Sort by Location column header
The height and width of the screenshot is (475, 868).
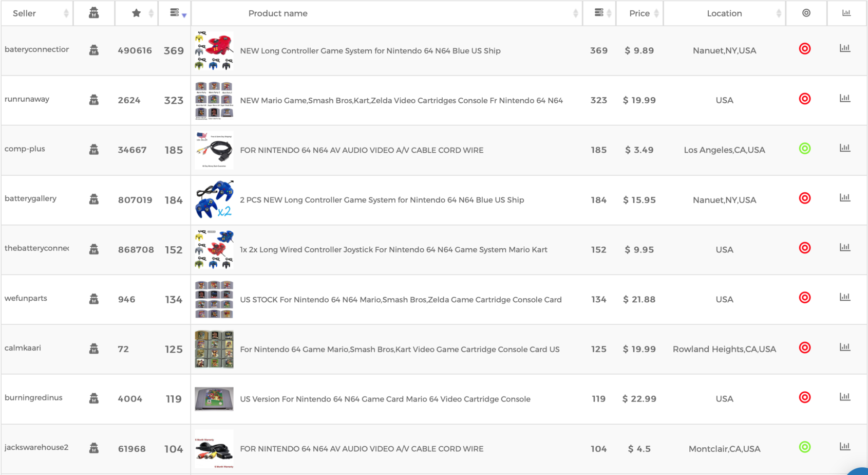click(724, 13)
